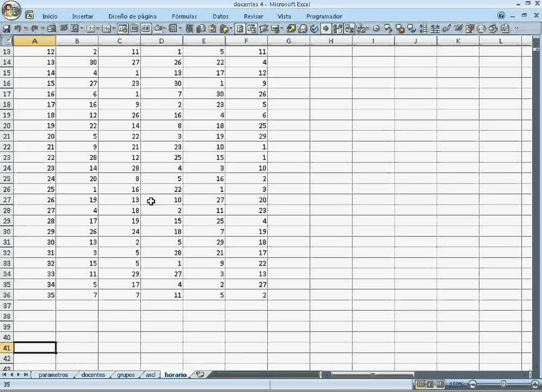Click the Undo arrow icon
This screenshot has height=392, width=542.
coord(18,29)
